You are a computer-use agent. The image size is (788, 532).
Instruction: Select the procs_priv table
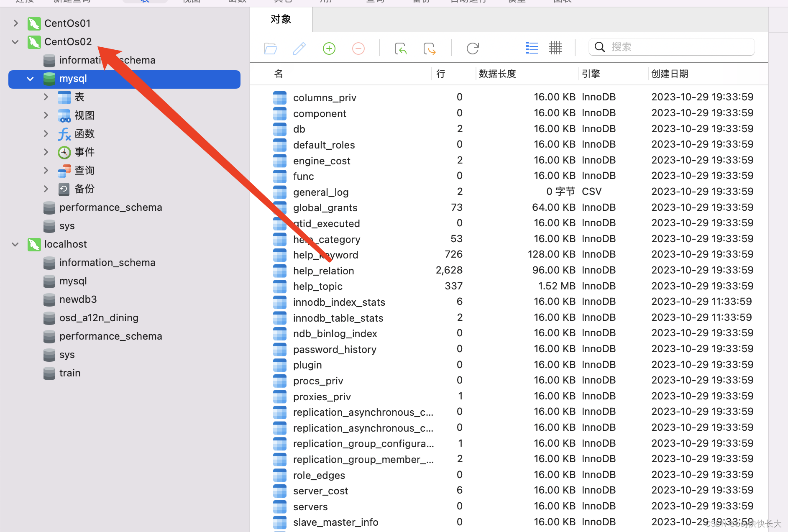pyautogui.click(x=318, y=381)
